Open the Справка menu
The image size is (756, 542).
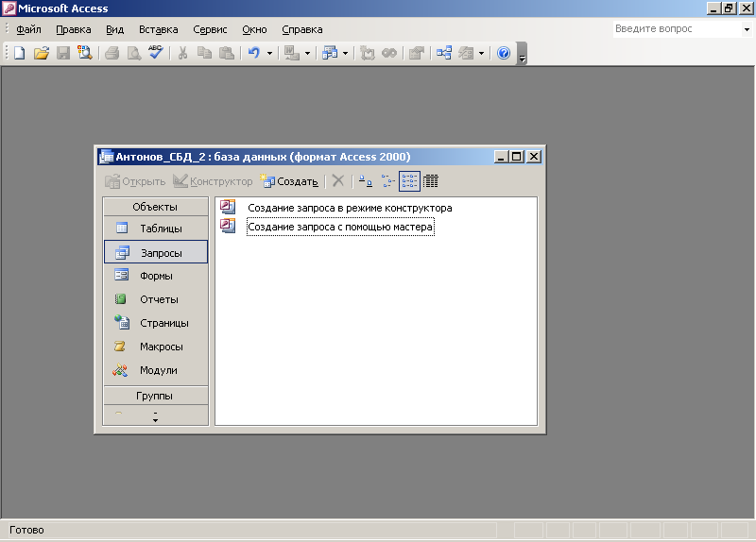(x=301, y=29)
